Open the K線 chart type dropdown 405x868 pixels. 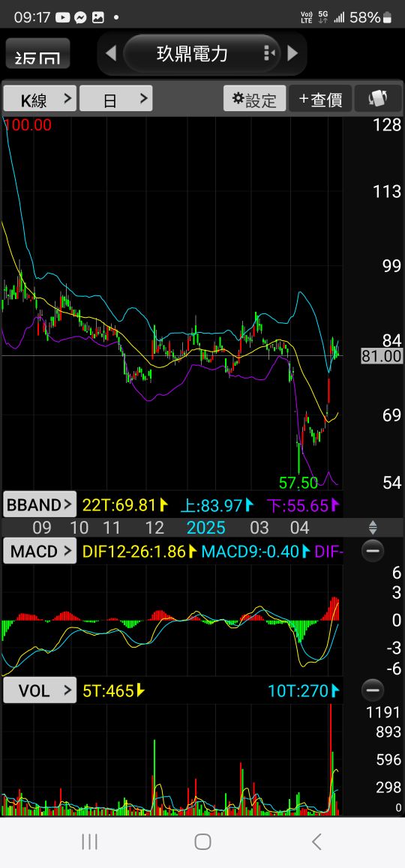pyautogui.click(x=40, y=98)
